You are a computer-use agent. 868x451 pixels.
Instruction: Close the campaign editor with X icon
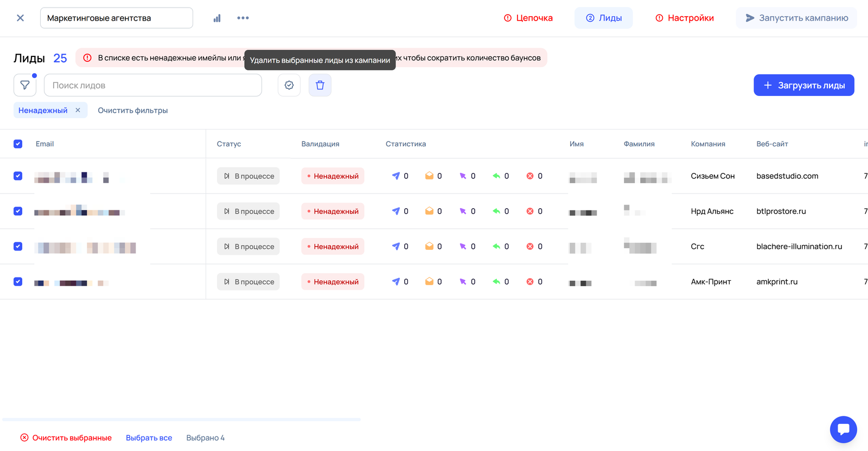click(20, 18)
